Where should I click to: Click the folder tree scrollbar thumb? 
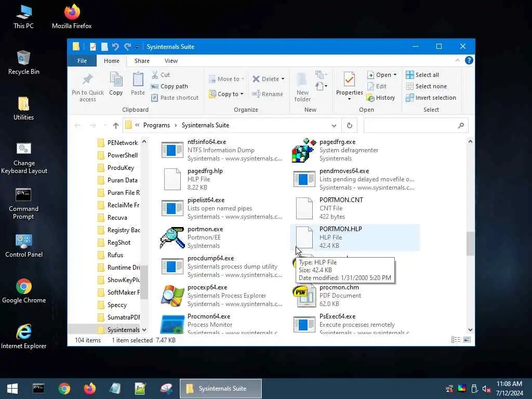click(x=144, y=282)
